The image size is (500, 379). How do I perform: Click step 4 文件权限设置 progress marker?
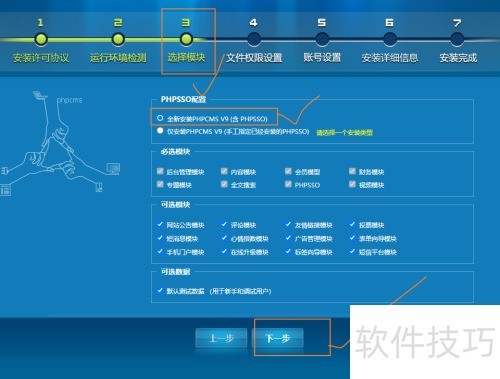pyautogui.click(x=254, y=39)
